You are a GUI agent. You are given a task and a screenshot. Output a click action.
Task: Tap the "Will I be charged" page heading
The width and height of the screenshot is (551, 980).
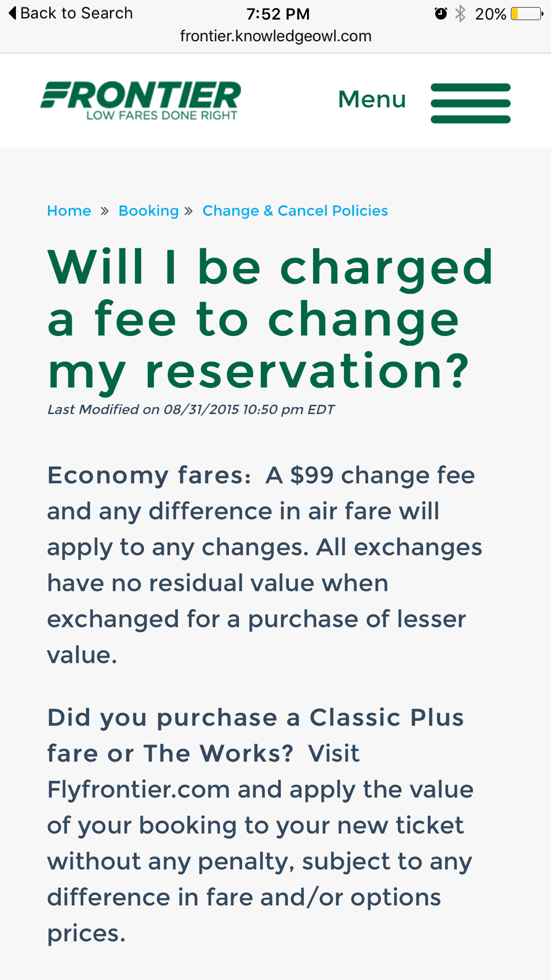click(x=270, y=318)
